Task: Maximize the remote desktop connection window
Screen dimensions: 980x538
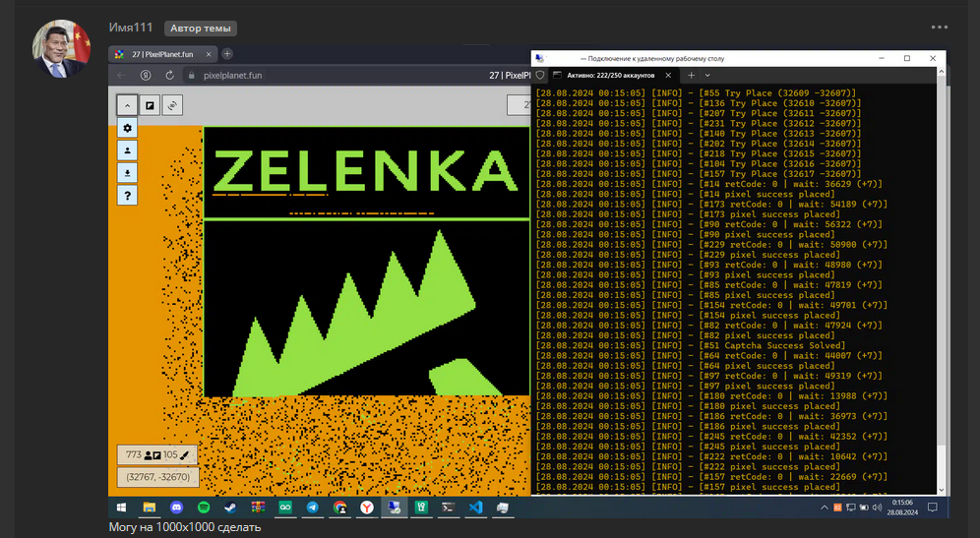Action: click(907, 58)
